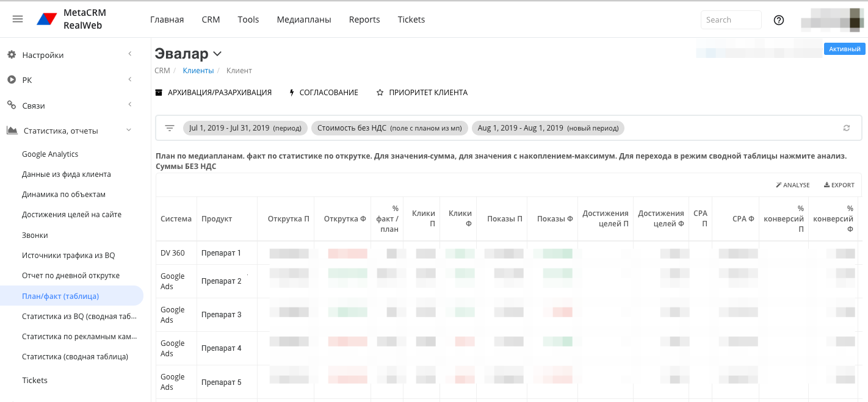Viewport: 868px width, 402px height.
Task: Click the Активный status badge
Action: [845, 49]
